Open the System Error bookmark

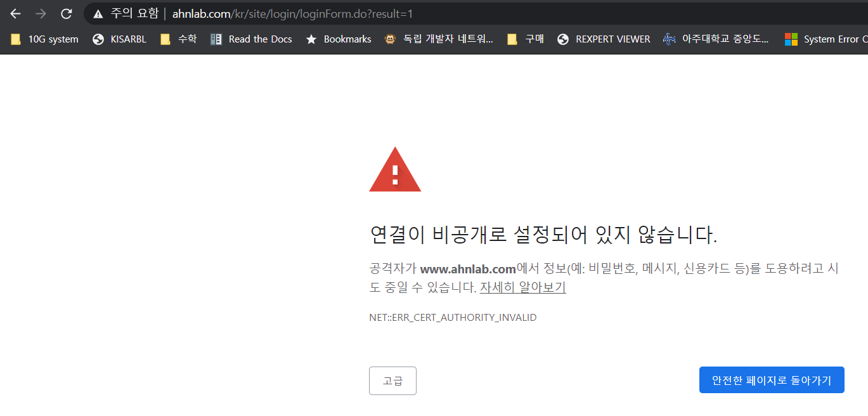[x=826, y=39]
